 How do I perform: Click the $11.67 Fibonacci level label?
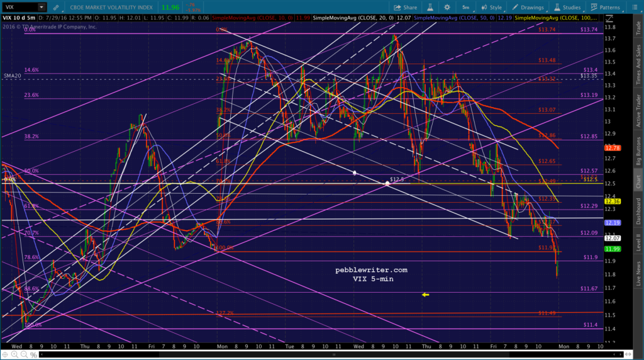pyautogui.click(x=589, y=288)
